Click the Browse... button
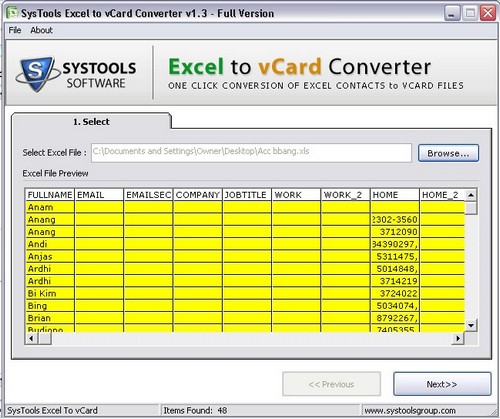Screen dimensions: 500x419 point(448,153)
